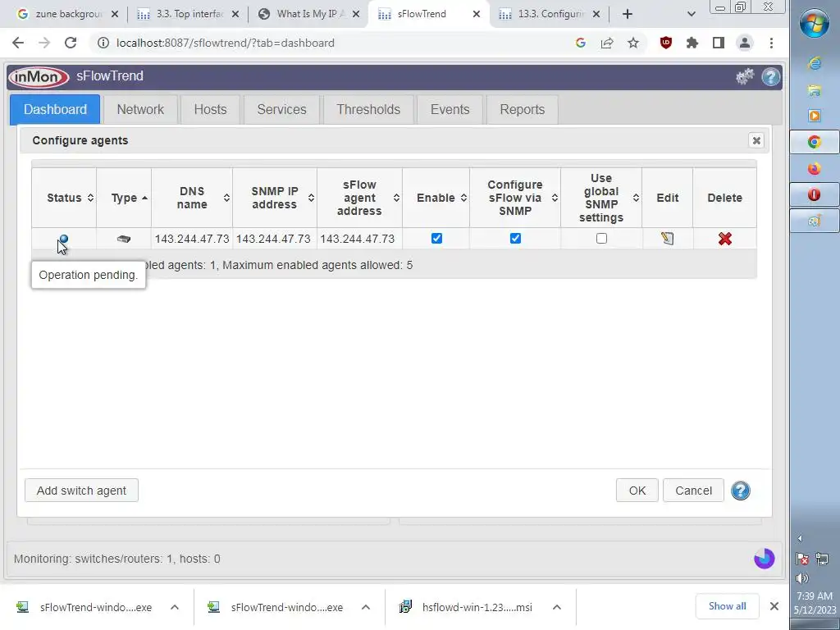
Task: Click Cancel button
Action: click(x=693, y=491)
